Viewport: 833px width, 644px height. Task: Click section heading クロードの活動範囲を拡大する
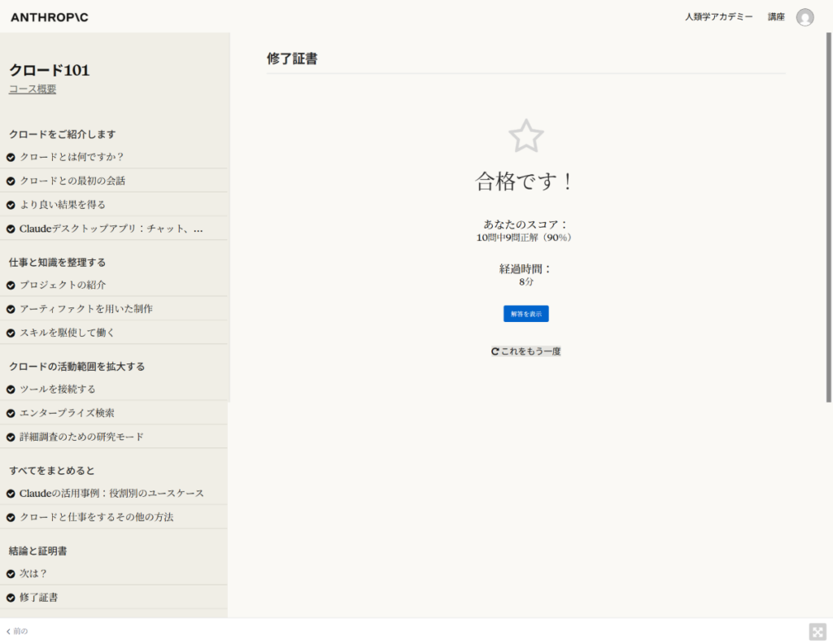76,367
